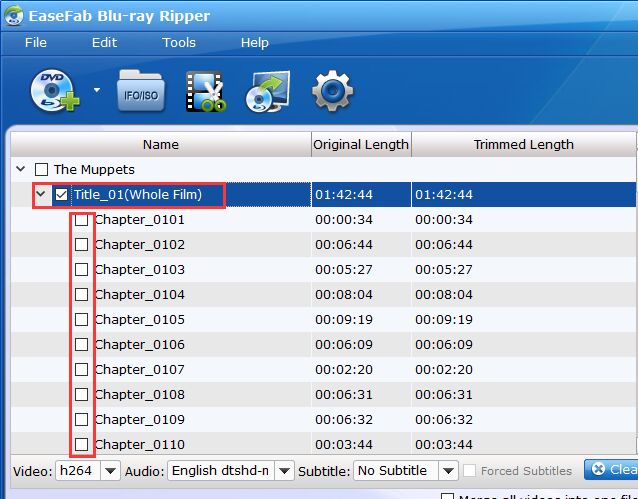Open the Subtitle No Subtitle dropdown

point(448,471)
